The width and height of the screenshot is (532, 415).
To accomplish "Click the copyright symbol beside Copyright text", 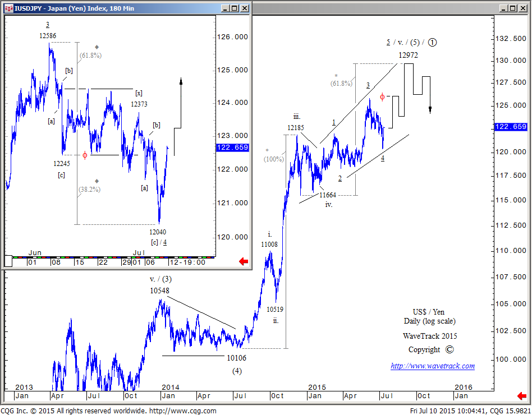I will pyautogui.click(x=449, y=349).
